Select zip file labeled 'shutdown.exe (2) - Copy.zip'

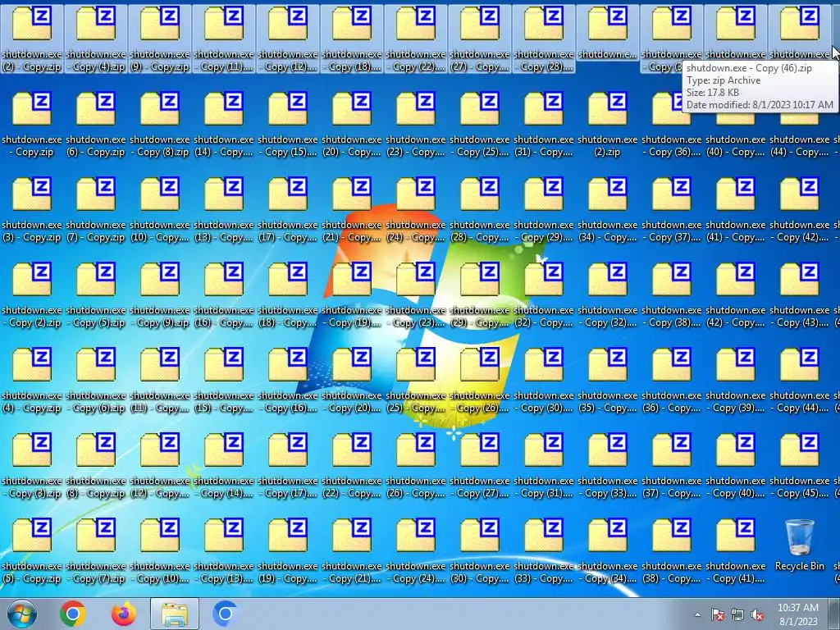click(x=32, y=39)
